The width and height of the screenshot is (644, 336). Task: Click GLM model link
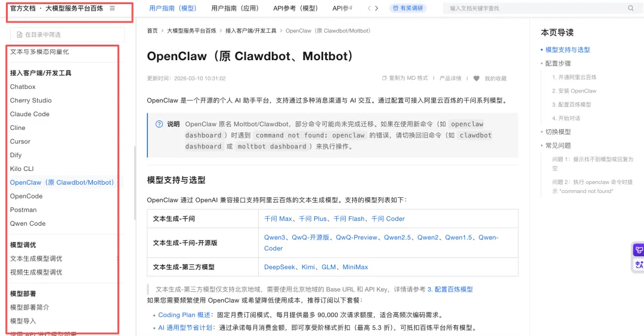coord(329,267)
